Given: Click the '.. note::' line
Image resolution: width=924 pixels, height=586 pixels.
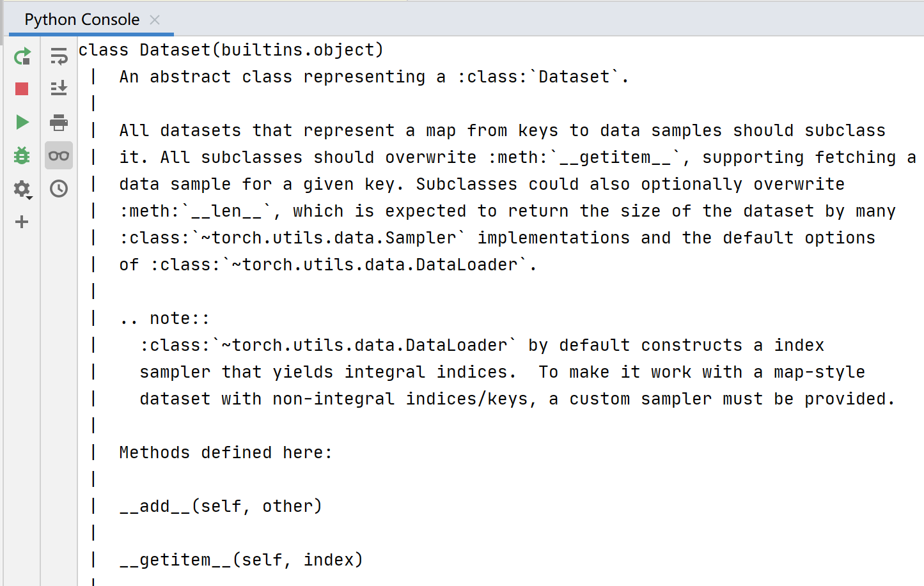Looking at the screenshot, I should click(164, 318).
